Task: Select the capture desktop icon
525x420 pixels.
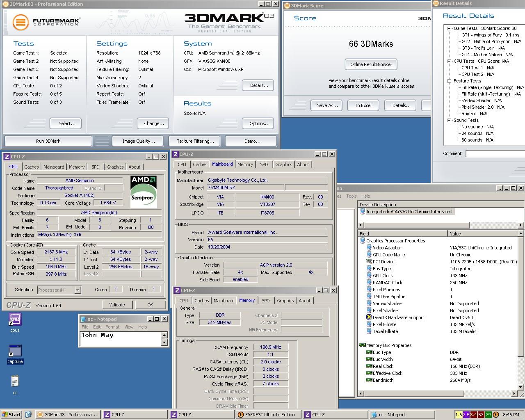Action: pos(15,351)
